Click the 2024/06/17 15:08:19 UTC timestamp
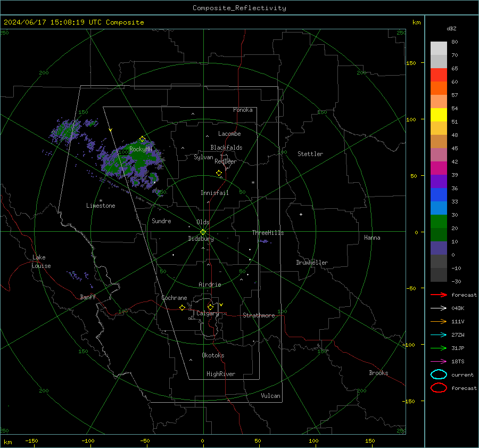The width and height of the screenshot is (479, 448). (53, 22)
